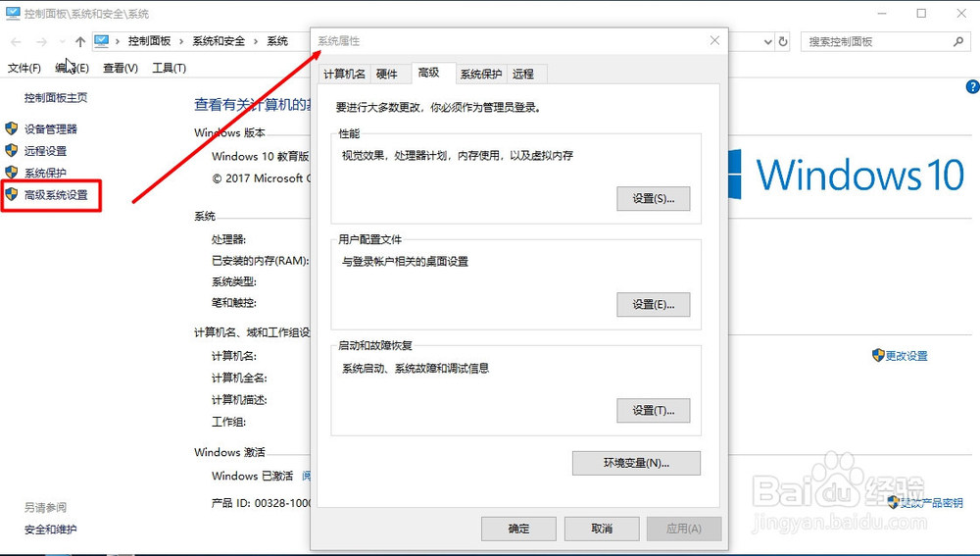Confirm with the OK (确定) button
This screenshot has height=556, width=980.
[x=518, y=529]
